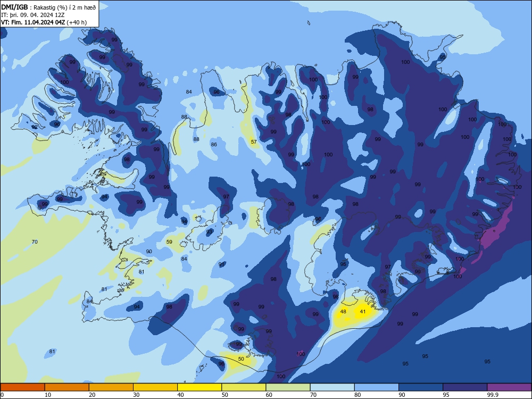Select the map value "59"
The image size is (532, 399).
169,242
